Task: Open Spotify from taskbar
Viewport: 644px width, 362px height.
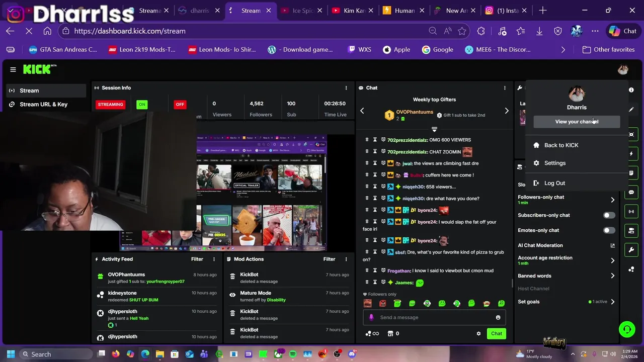Action: [x=293, y=354]
